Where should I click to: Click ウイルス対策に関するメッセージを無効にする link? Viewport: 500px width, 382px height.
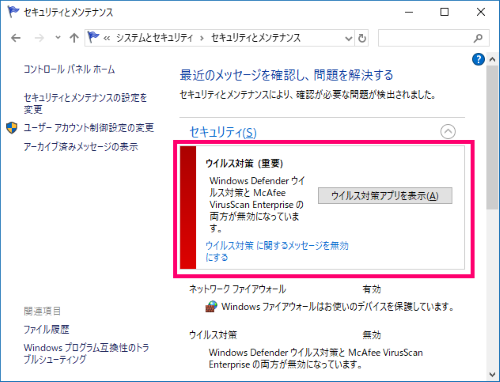coord(277,251)
